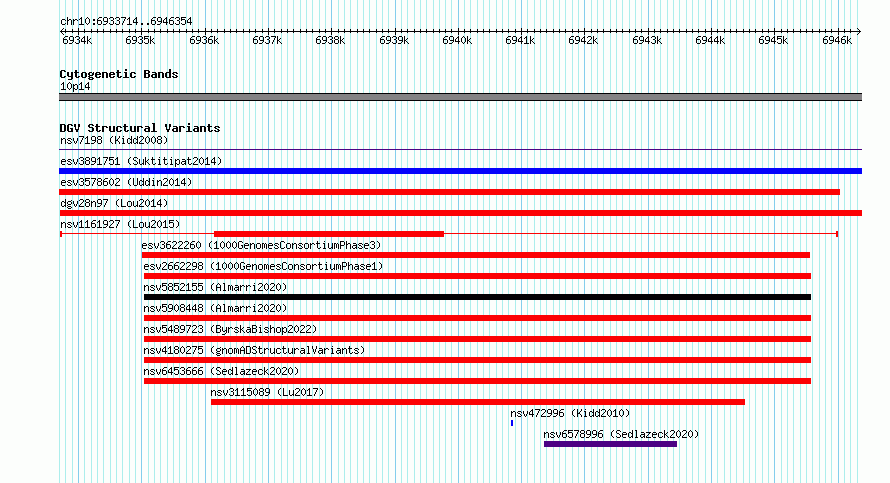
Task: Click the red esv2662298 variant bar
Action: (477, 276)
